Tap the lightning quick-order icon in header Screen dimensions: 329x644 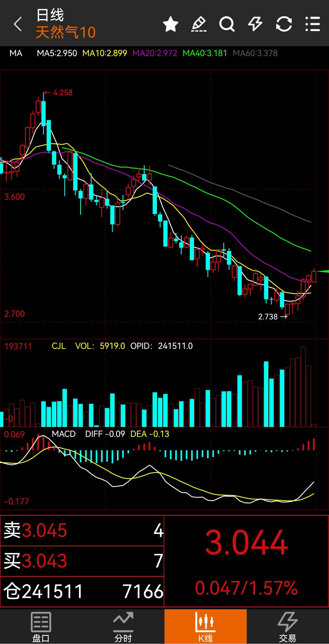coord(255,24)
